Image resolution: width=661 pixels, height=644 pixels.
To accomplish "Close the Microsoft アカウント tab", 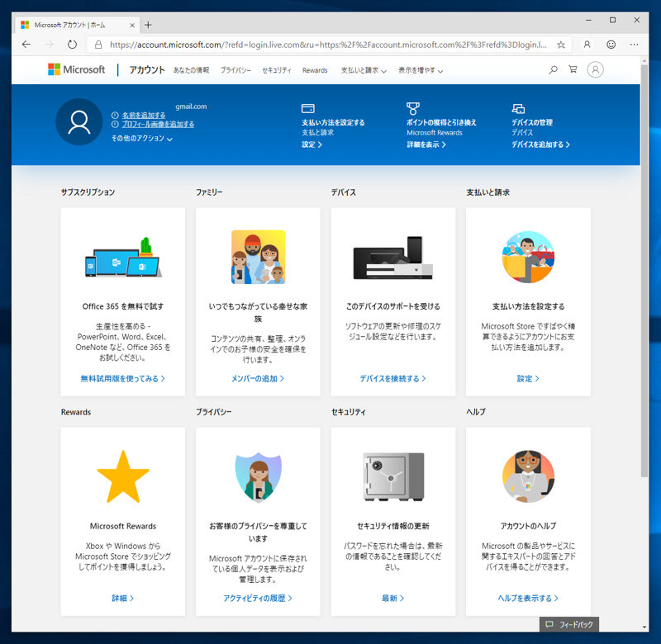I will point(132,26).
